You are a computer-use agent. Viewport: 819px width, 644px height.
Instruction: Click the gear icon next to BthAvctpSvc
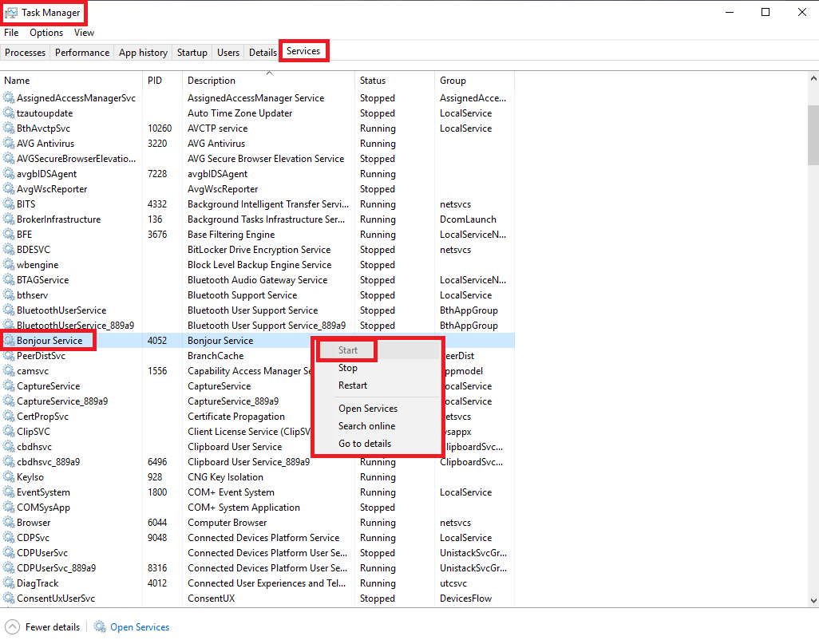coord(8,128)
